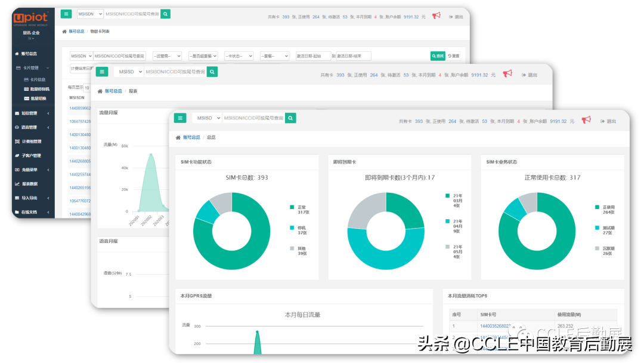
Task: Click the upiot logo in the sidebar
Action: [x=31, y=18]
